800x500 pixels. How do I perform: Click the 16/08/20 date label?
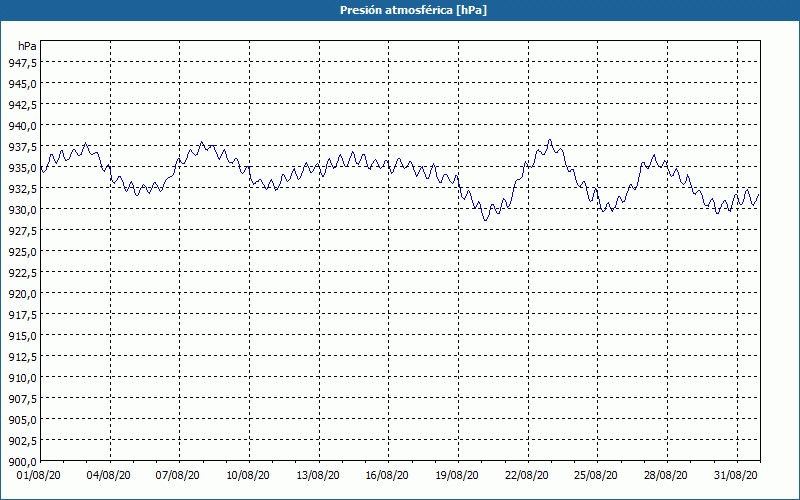pyautogui.click(x=387, y=476)
